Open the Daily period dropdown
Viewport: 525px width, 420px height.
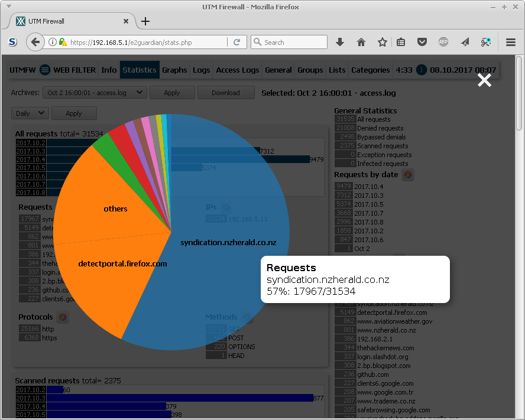click(x=30, y=113)
